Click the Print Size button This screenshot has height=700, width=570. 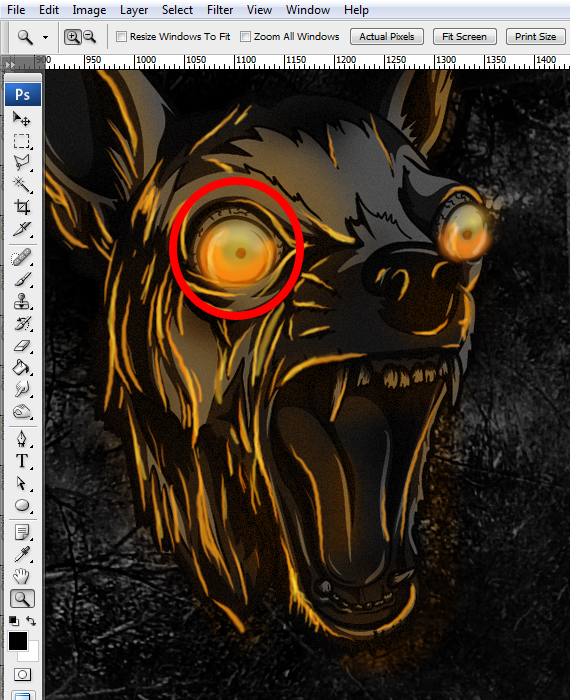pos(536,37)
